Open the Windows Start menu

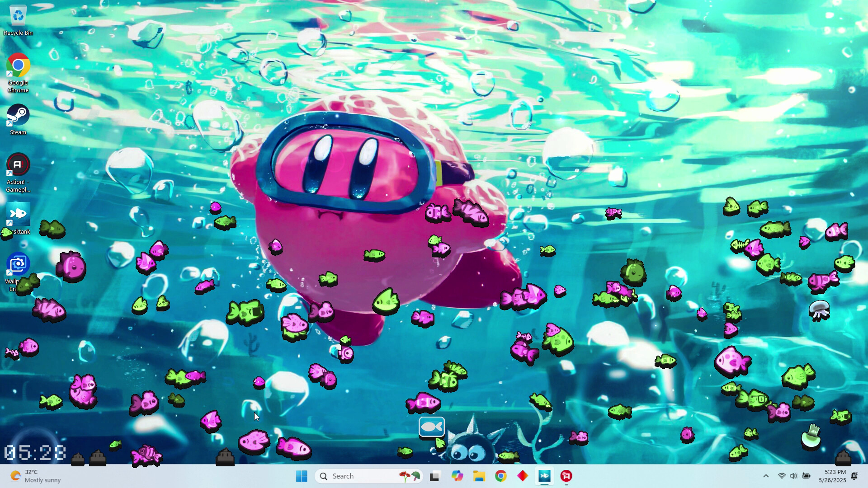(x=301, y=476)
